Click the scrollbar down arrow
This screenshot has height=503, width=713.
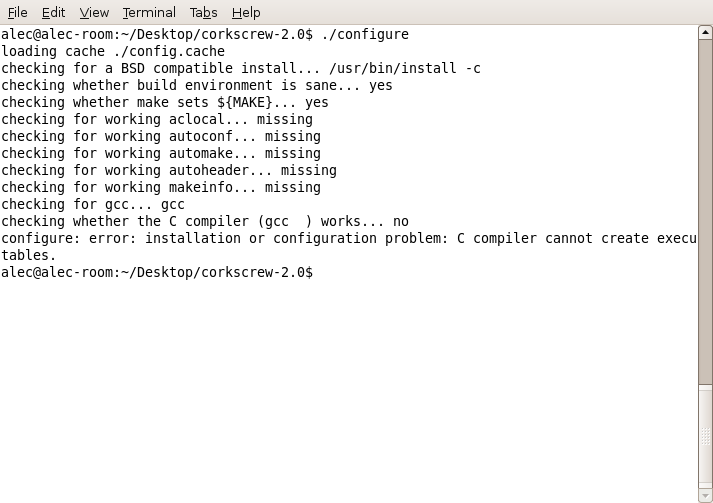[705, 495]
